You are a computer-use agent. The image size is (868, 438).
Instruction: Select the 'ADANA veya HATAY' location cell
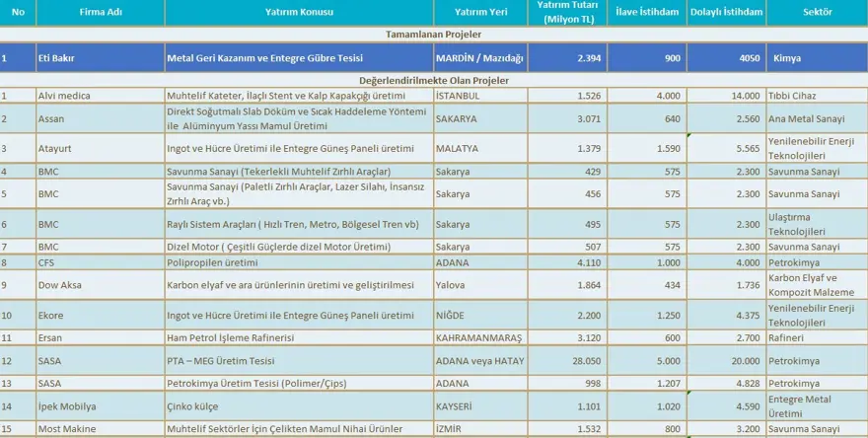pyautogui.click(x=482, y=361)
